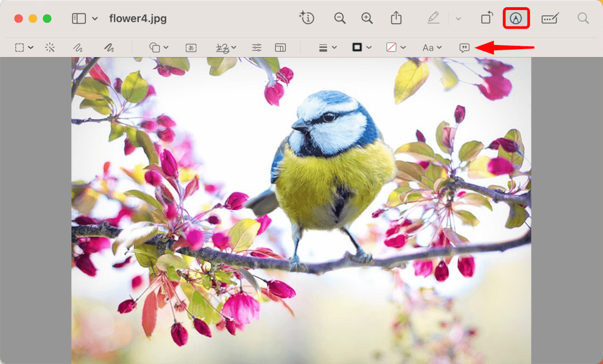Open the Aa Text Style menu
The height and width of the screenshot is (364, 603).
pos(432,47)
